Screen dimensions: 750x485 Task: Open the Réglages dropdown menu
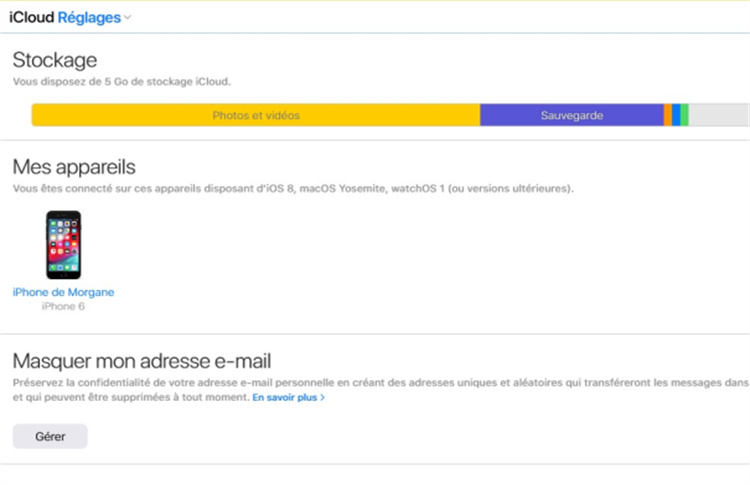coord(89,17)
